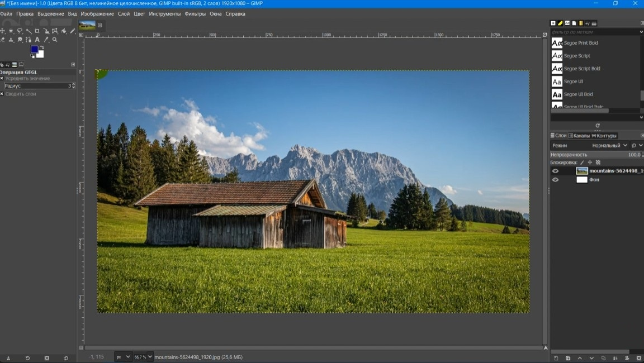Viewport: 644px width, 363px height.
Task: Toggle lock position and size
Action: (x=590, y=163)
